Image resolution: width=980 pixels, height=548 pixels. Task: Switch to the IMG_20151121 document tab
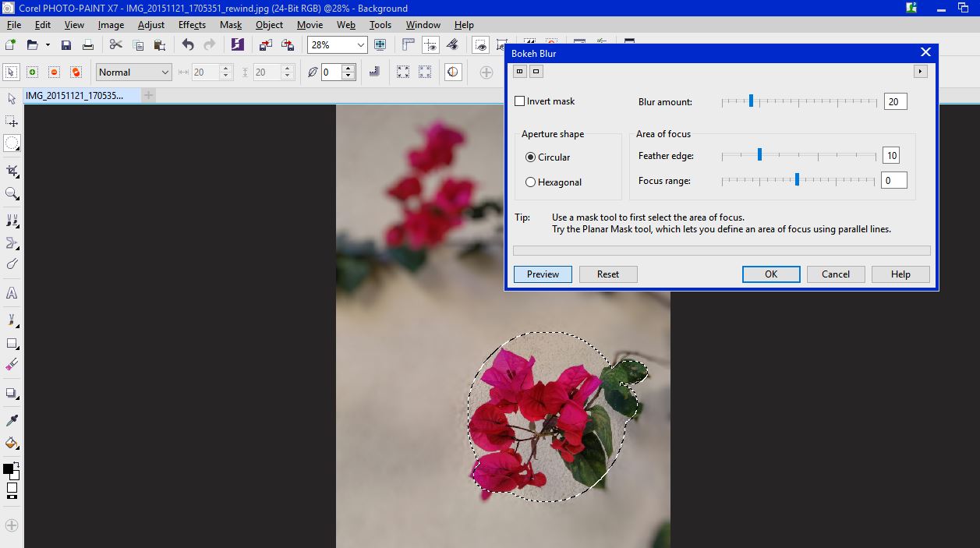(73, 95)
